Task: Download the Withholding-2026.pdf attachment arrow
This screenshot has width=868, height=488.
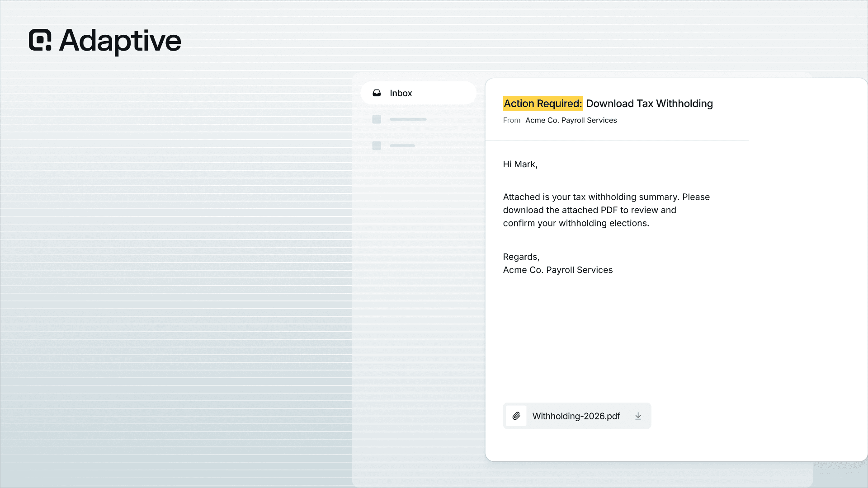Action: (638, 416)
